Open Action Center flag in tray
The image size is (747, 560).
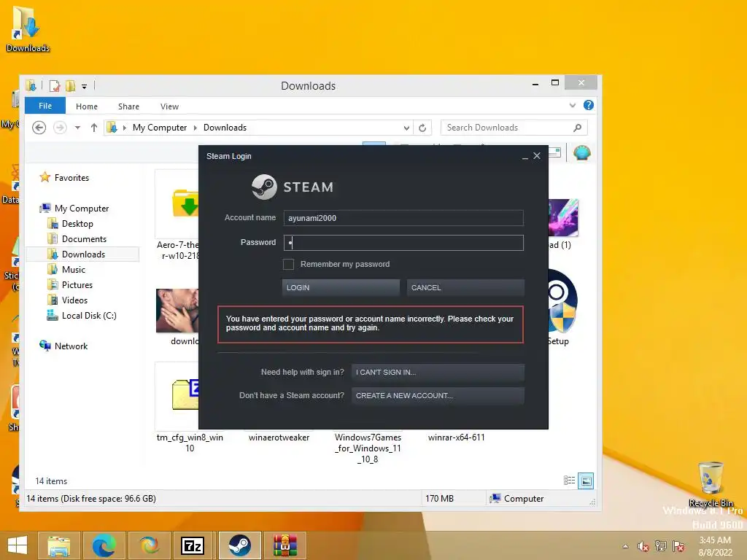[x=678, y=546]
